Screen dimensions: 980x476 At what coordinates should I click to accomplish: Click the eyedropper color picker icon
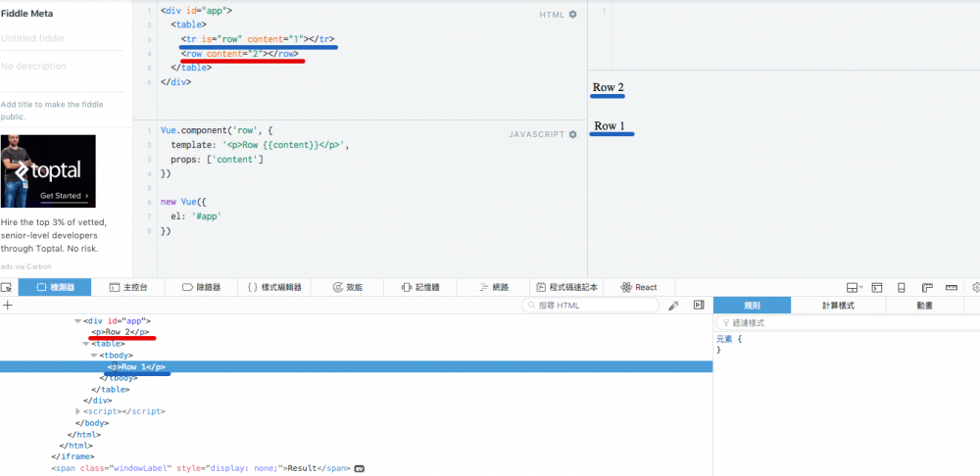point(674,305)
